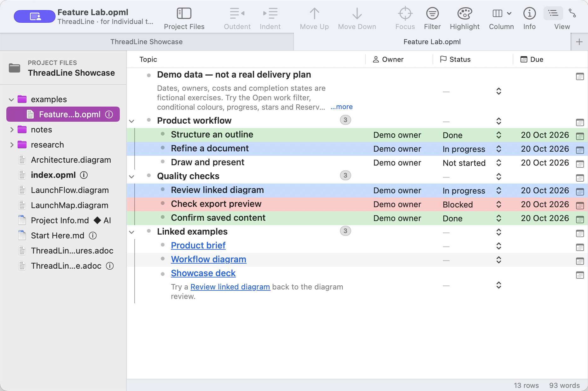The height and width of the screenshot is (391, 588).
Task: Click the Outdent toolbar icon
Action: (x=237, y=14)
